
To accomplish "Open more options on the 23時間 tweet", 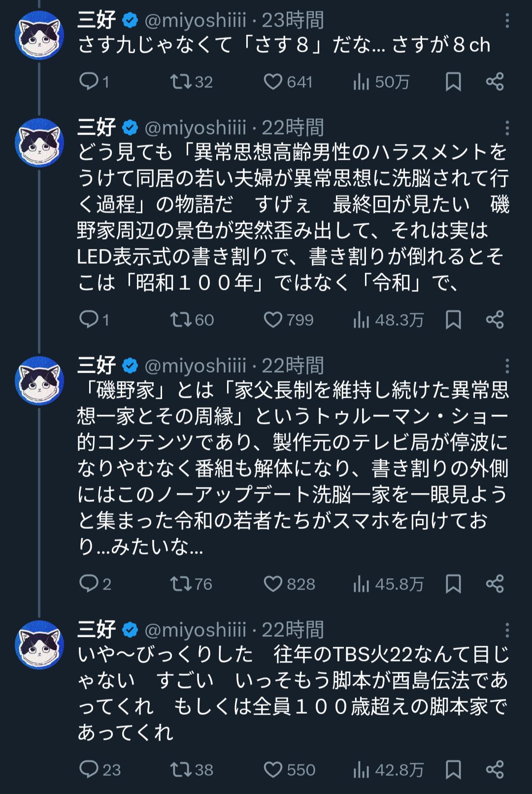I will tap(507, 21).
